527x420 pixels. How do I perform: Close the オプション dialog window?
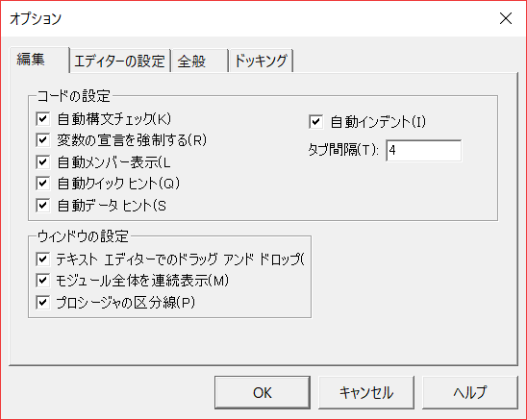tap(506, 18)
